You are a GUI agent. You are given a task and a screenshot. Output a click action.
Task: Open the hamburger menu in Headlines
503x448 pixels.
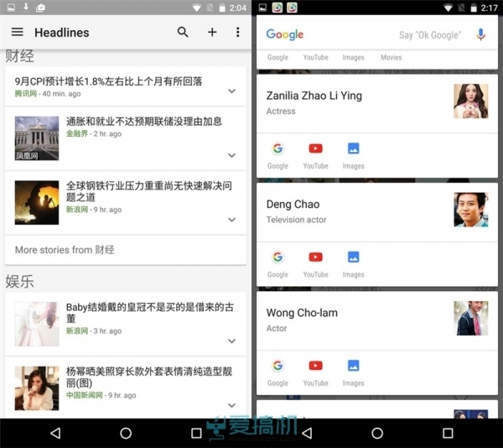(18, 32)
